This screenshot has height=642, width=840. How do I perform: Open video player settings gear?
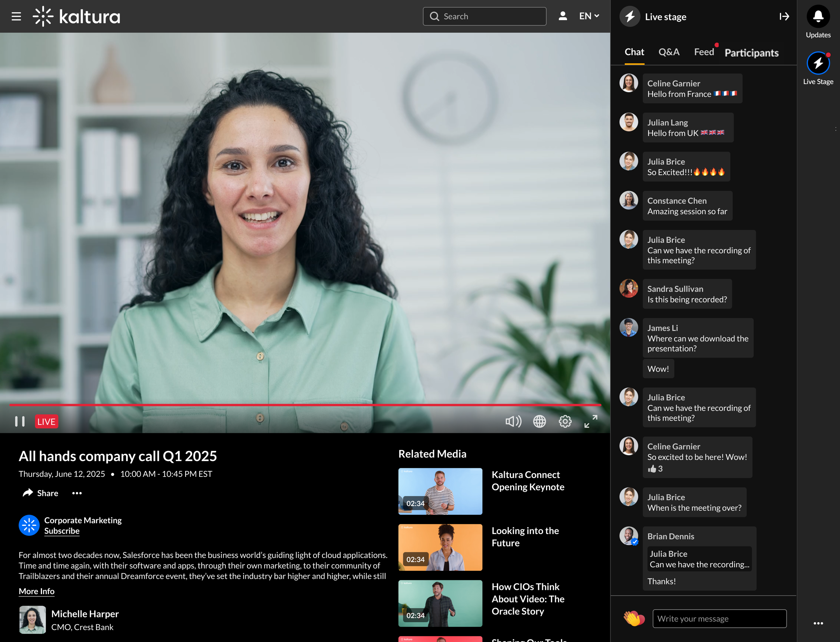pyautogui.click(x=565, y=422)
